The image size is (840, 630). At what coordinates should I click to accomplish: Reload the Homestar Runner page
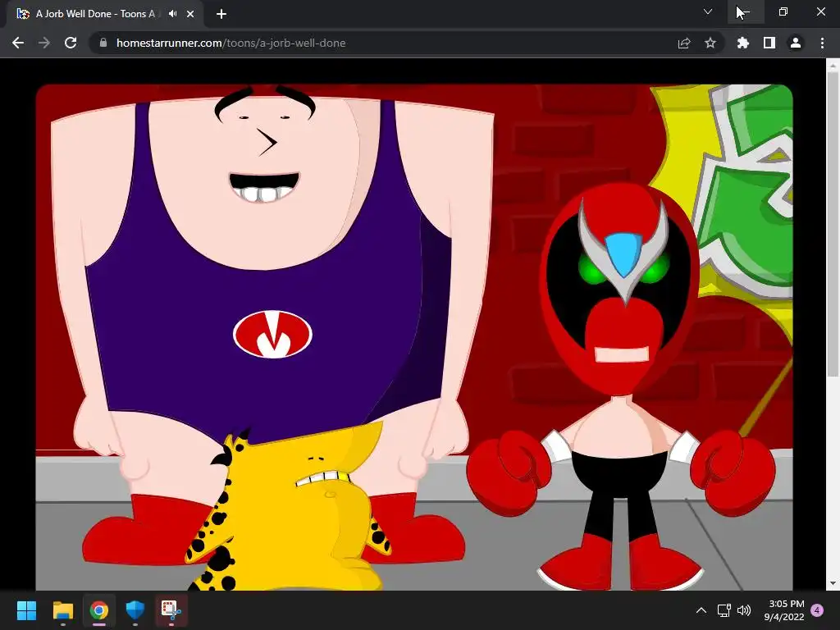click(x=71, y=43)
